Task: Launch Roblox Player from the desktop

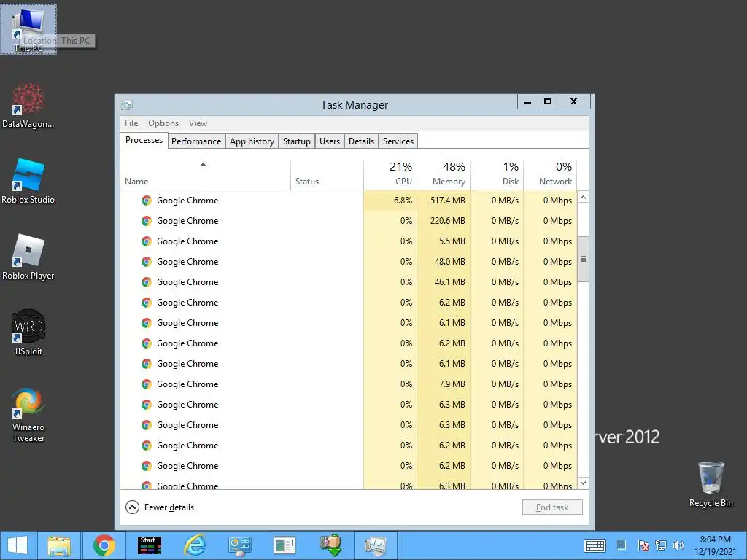Action: 28,257
